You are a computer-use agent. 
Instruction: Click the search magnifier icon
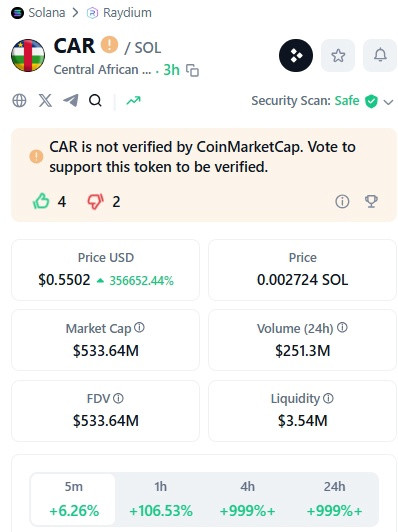tap(95, 100)
